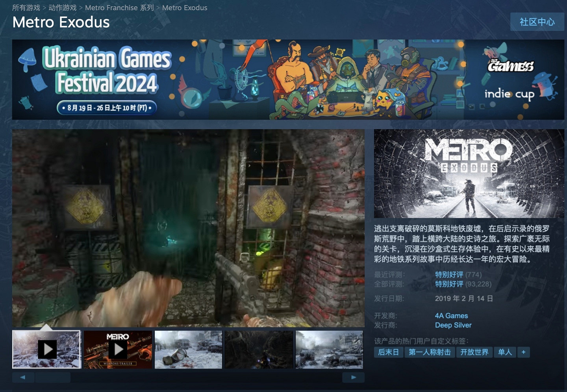Select the 单人 tag
Screen dimensions: 567x392
pyautogui.click(x=505, y=352)
